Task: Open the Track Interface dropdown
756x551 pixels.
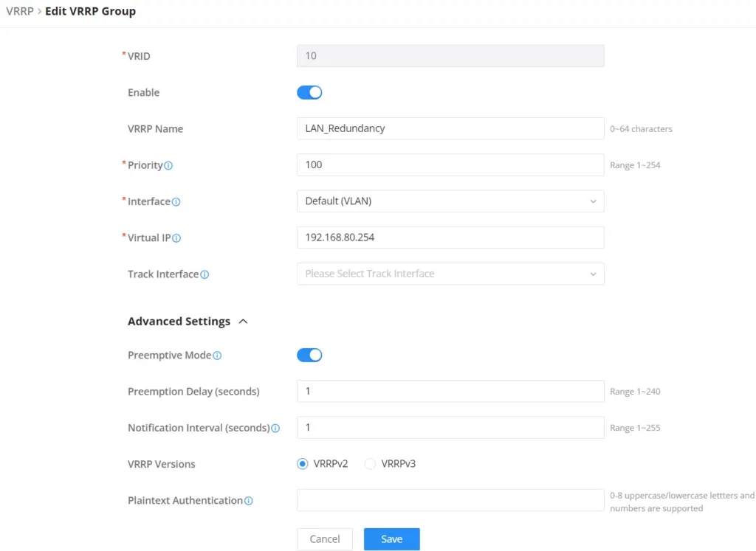Action: (x=450, y=274)
